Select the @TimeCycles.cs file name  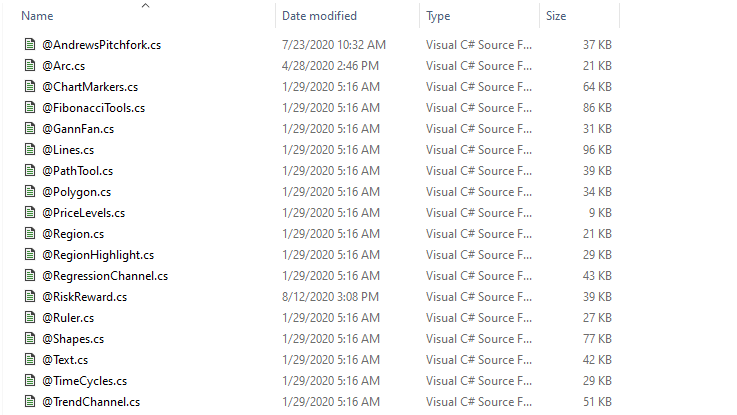click(84, 381)
